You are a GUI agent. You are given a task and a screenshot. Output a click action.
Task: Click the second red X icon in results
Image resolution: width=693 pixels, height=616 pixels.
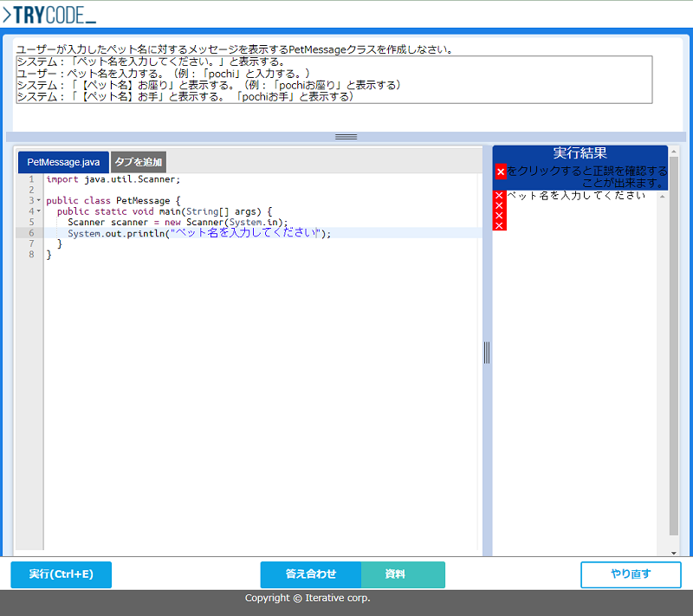[x=500, y=206]
